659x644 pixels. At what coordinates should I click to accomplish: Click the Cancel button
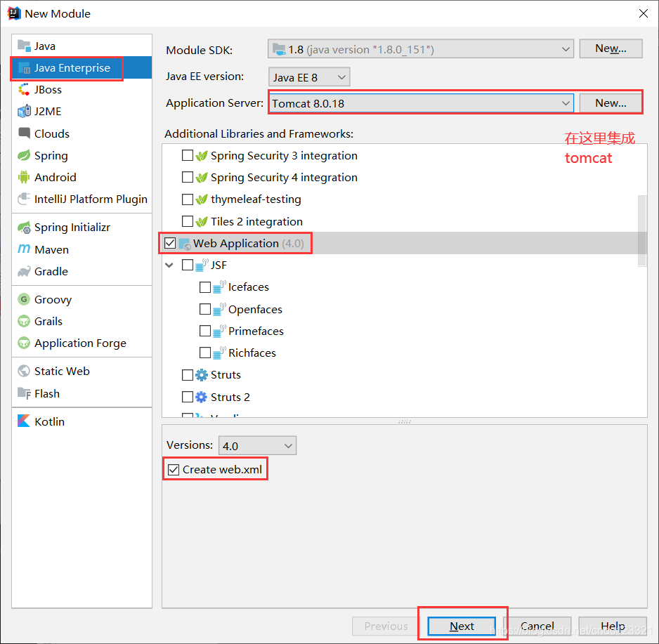(x=537, y=626)
